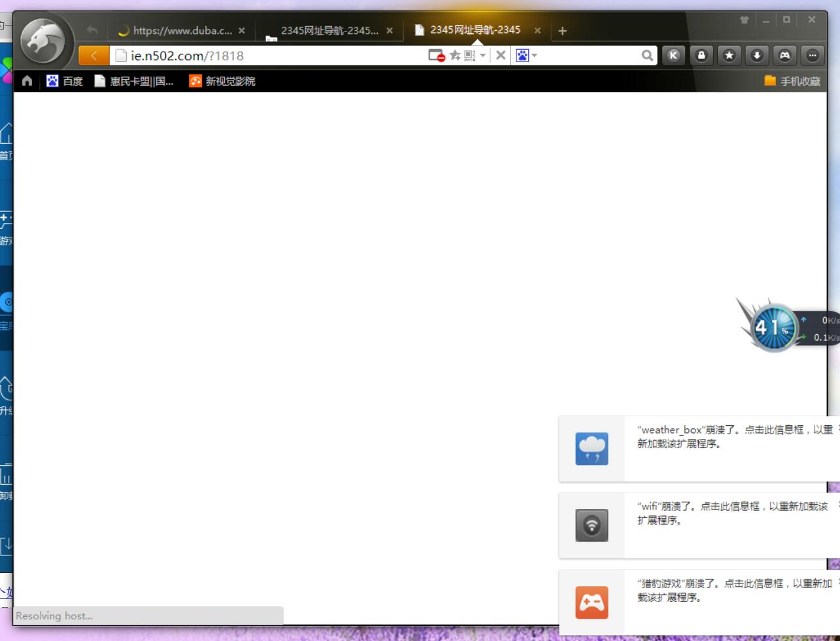The width and height of the screenshot is (840, 641).
Task: Open the 手机收藏 folder
Action: pyautogui.click(x=792, y=81)
